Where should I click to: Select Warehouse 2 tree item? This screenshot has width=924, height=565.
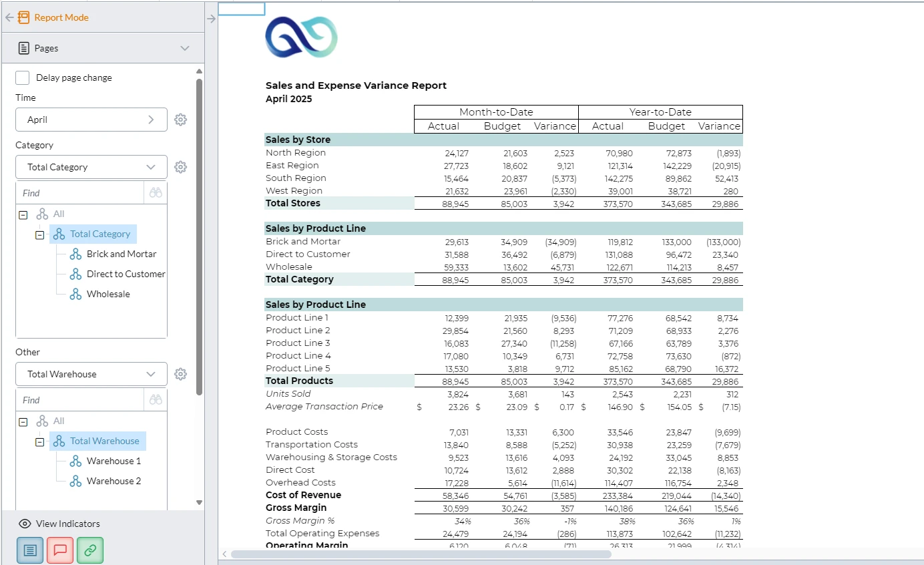(x=114, y=481)
